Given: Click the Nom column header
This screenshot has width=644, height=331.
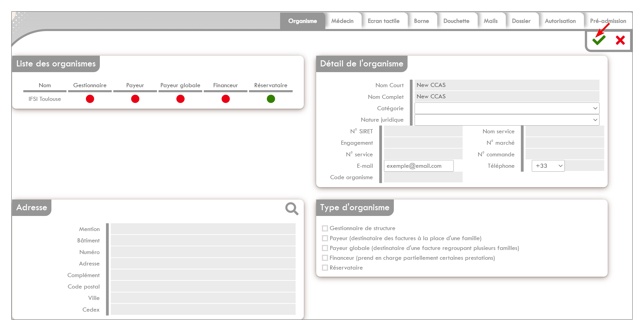Looking at the screenshot, I should tap(45, 85).
